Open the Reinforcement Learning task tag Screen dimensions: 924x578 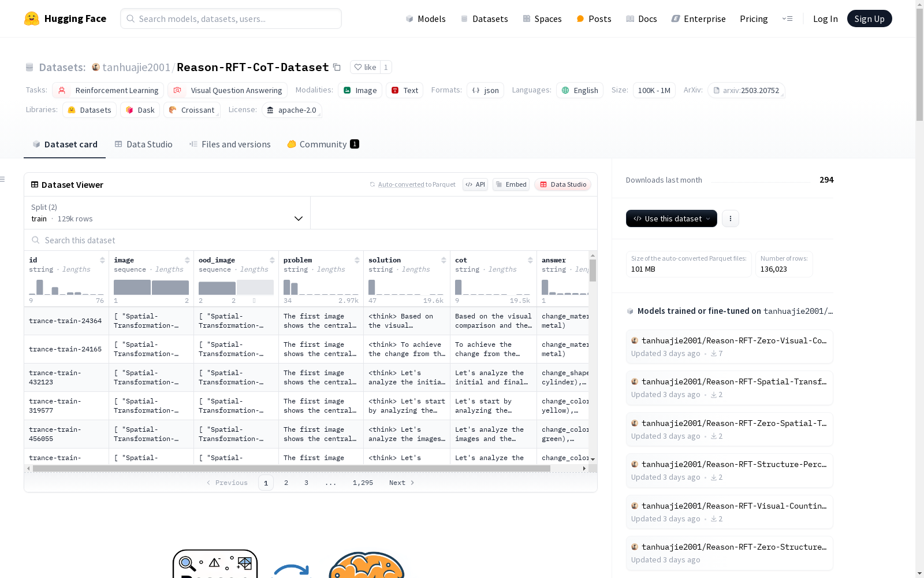tap(108, 90)
